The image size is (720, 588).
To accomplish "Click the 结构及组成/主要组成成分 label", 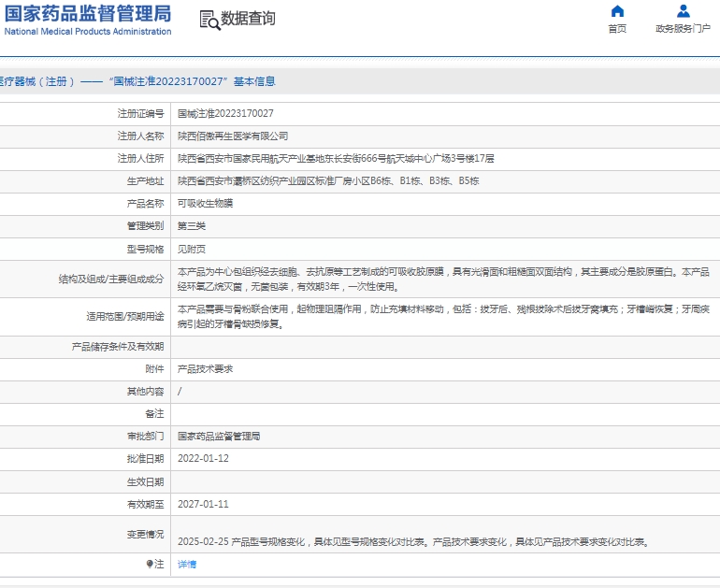I will pos(111,280).
